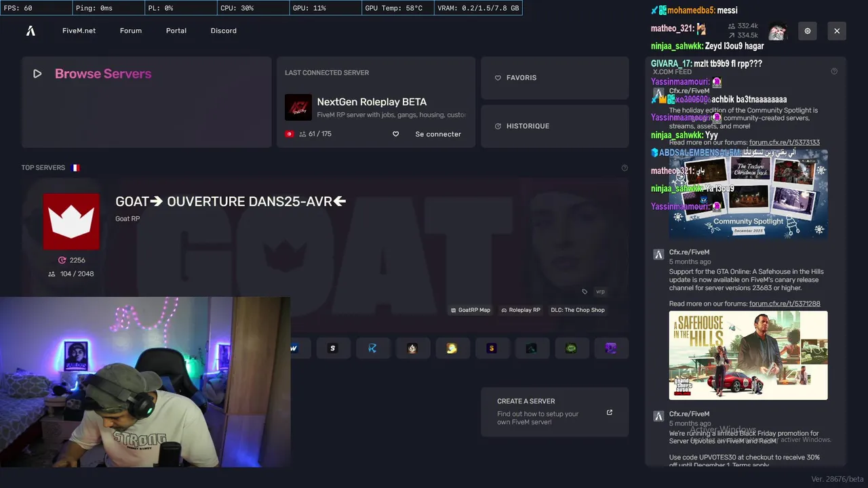Open the settings gear icon

[x=808, y=30]
